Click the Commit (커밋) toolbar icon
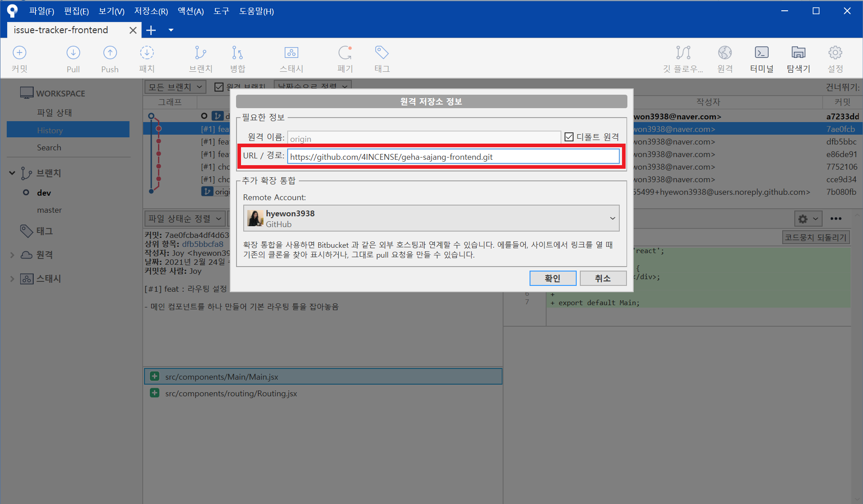The width and height of the screenshot is (863, 504). [19, 58]
